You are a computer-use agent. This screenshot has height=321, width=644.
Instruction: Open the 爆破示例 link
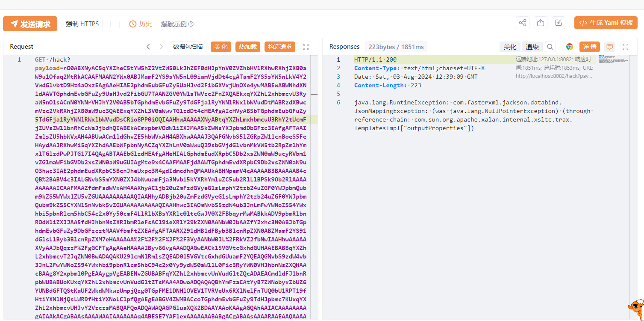pos(173,24)
